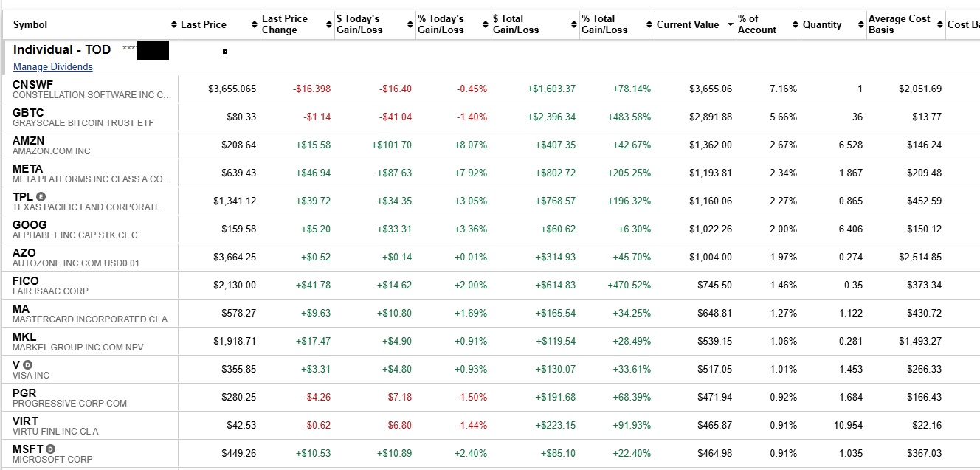The height and width of the screenshot is (470, 980).
Task: Click META last price change +$46.94
Action: pos(313,173)
